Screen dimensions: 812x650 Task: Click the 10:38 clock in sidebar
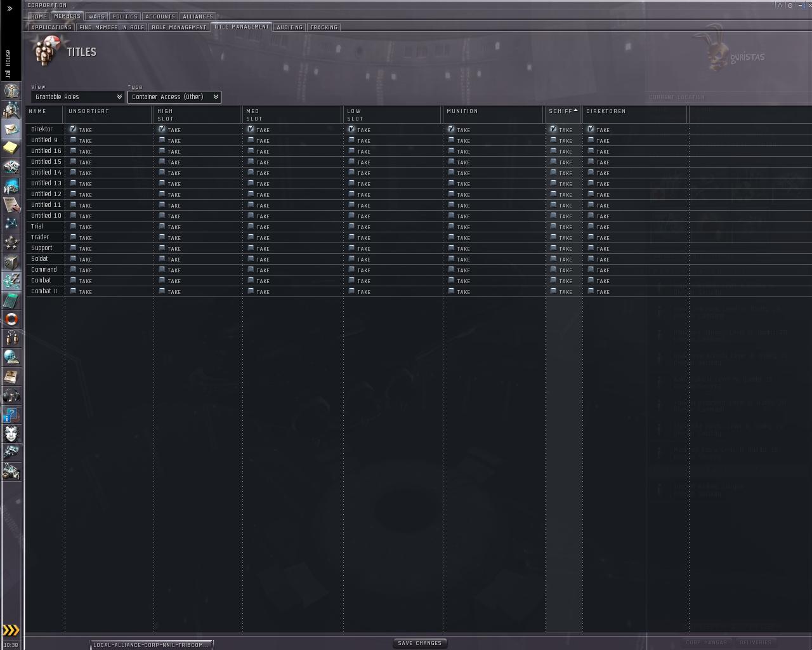tap(11, 645)
